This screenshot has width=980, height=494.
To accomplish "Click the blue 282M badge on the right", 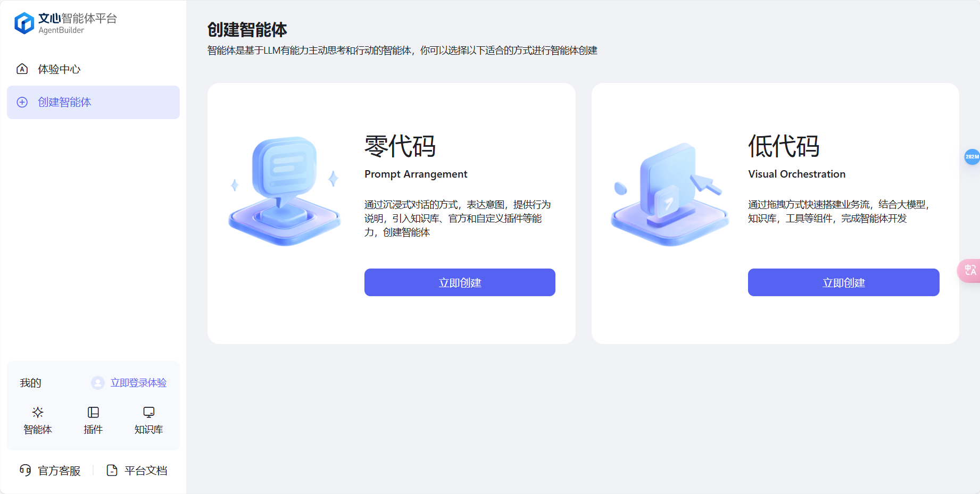I will (971, 157).
